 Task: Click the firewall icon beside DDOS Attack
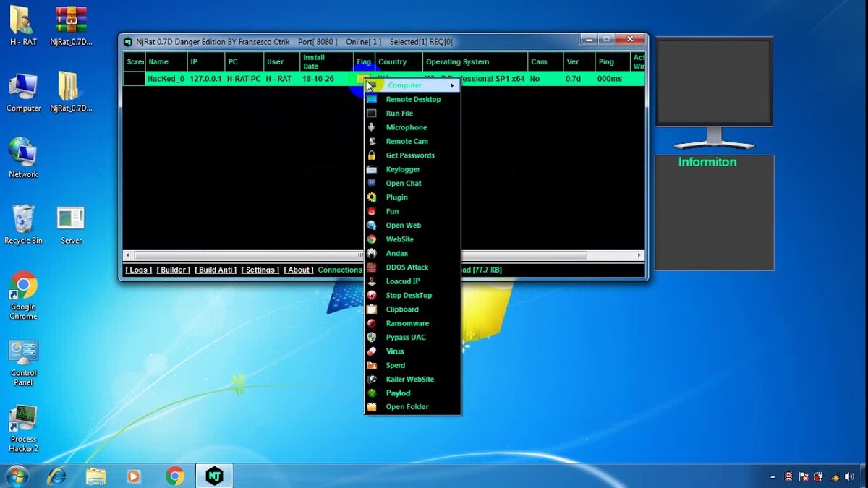coord(372,267)
